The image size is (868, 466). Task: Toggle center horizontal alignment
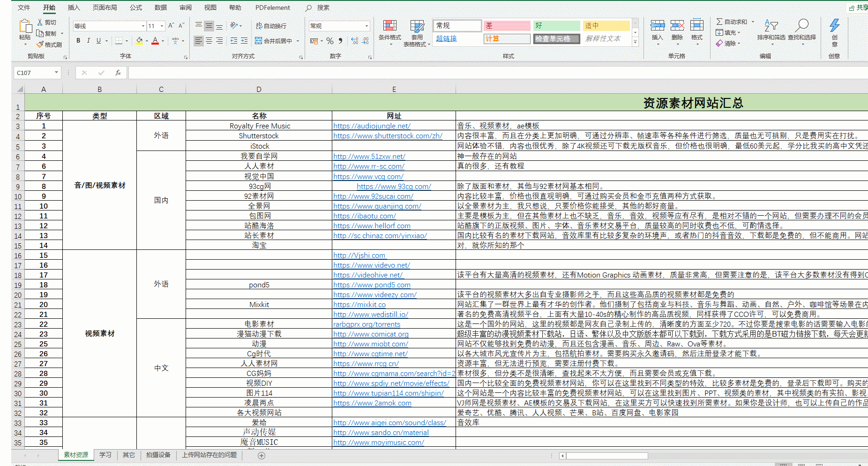(209, 41)
